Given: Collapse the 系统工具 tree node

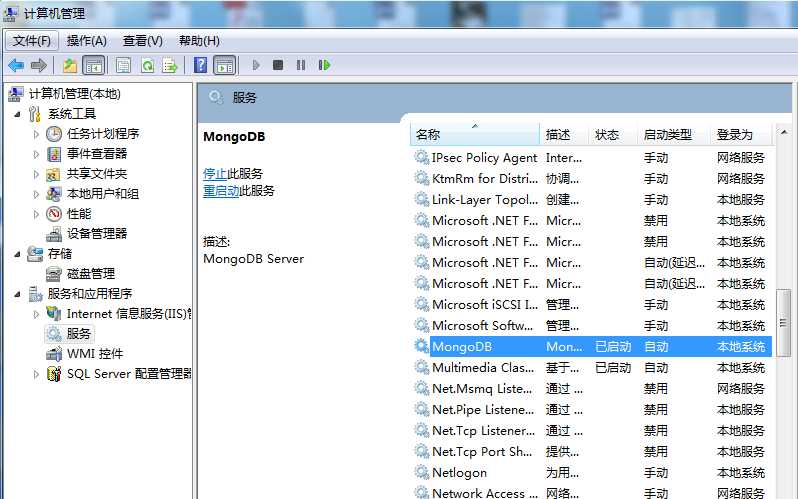Looking at the screenshot, I should coord(17,114).
